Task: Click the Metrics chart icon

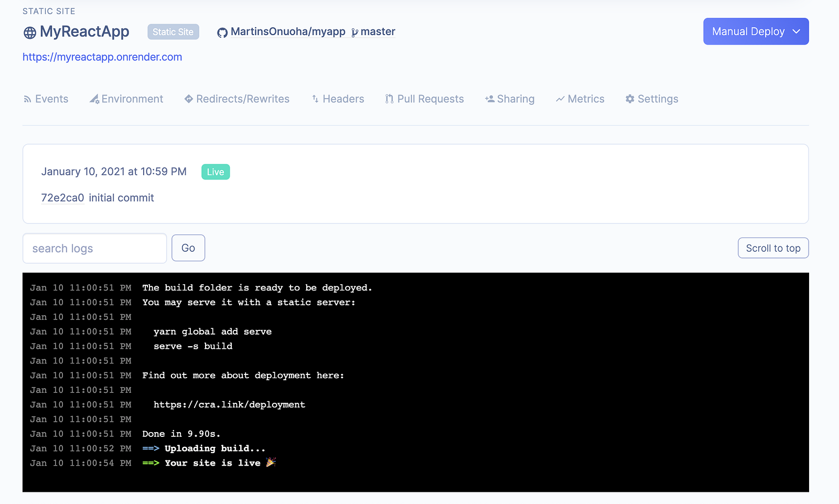Action: (560, 99)
